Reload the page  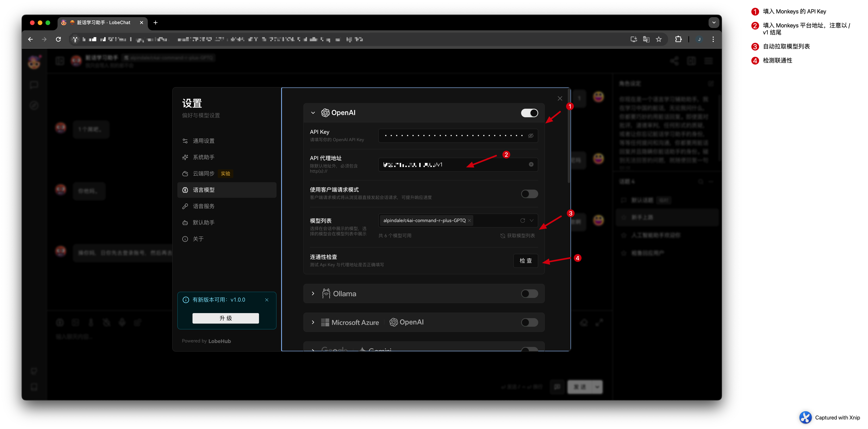click(x=58, y=39)
